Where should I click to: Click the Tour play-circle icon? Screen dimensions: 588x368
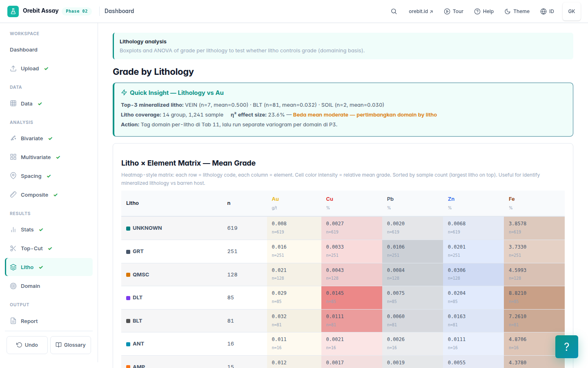click(x=447, y=11)
